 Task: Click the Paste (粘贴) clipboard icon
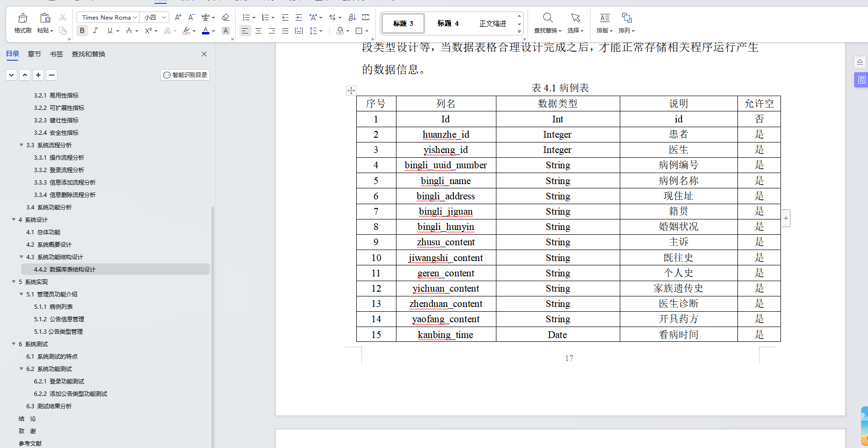coord(45,18)
